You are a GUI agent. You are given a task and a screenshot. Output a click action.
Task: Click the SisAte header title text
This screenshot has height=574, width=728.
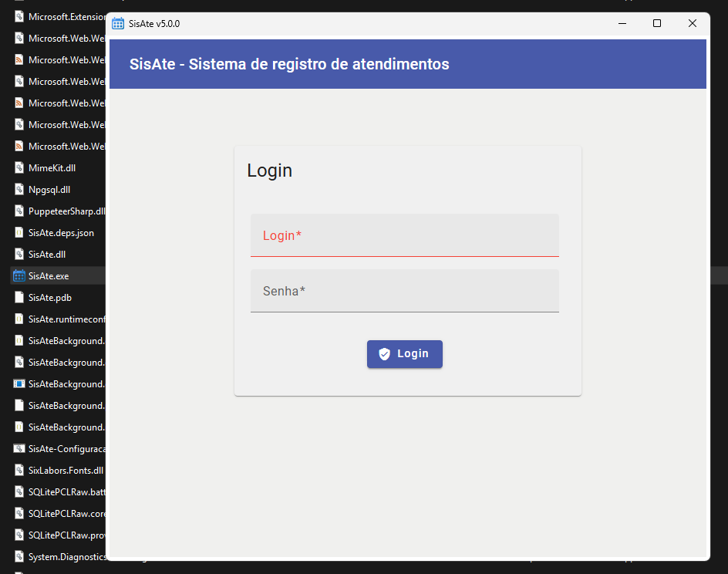pyautogui.click(x=289, y=64)
